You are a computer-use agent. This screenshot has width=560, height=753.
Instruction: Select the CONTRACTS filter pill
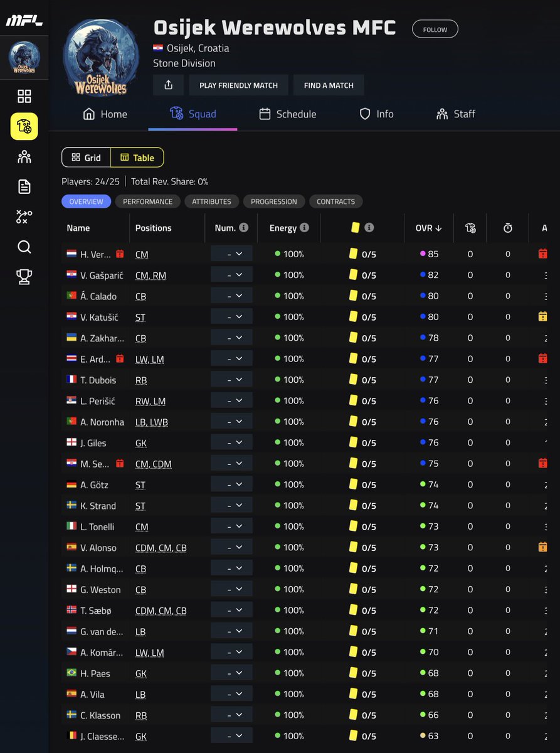336,201
